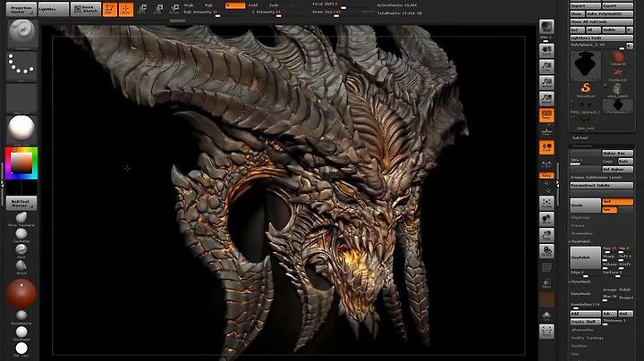644x361 pixels.
Task: Open the dots stroke type picker
Action: pos(21,66)
